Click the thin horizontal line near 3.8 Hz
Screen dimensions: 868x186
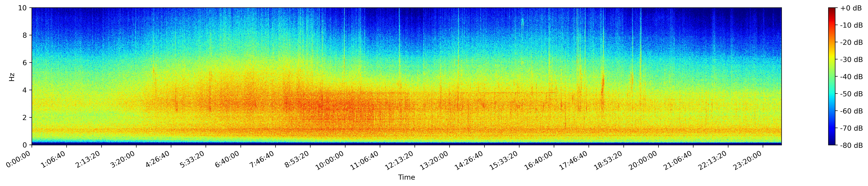[516, 92]
